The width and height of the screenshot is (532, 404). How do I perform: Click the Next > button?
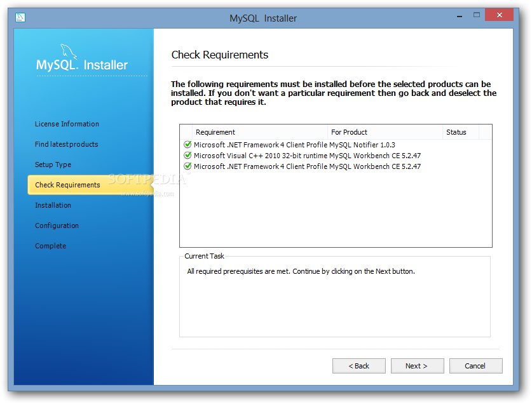click(418, 366)
